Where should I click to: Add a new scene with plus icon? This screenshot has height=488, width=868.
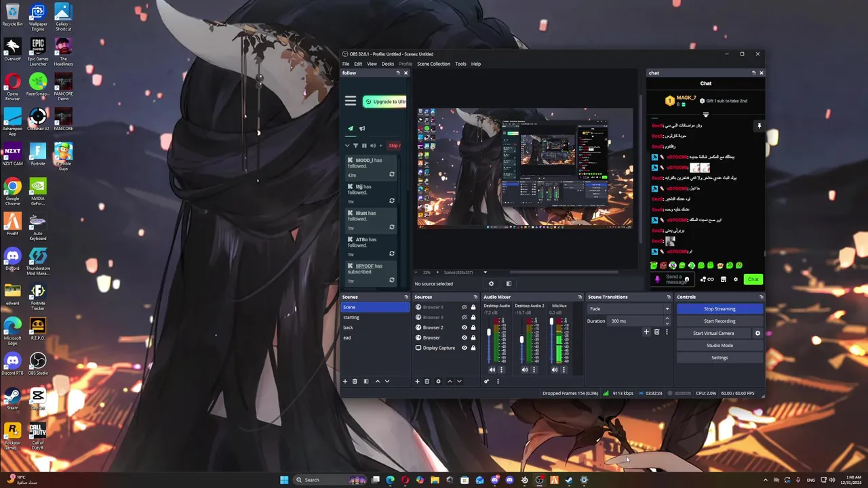[x=345, y=381]
